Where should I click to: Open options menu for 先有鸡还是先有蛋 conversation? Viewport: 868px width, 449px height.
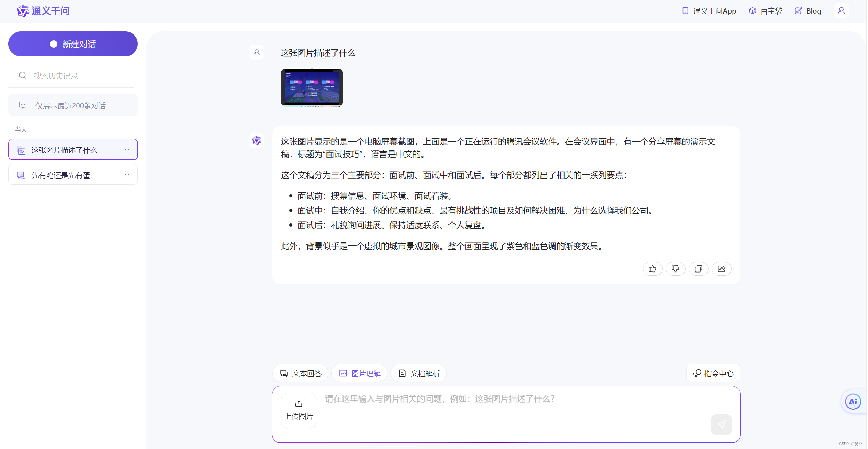point(127,175)
